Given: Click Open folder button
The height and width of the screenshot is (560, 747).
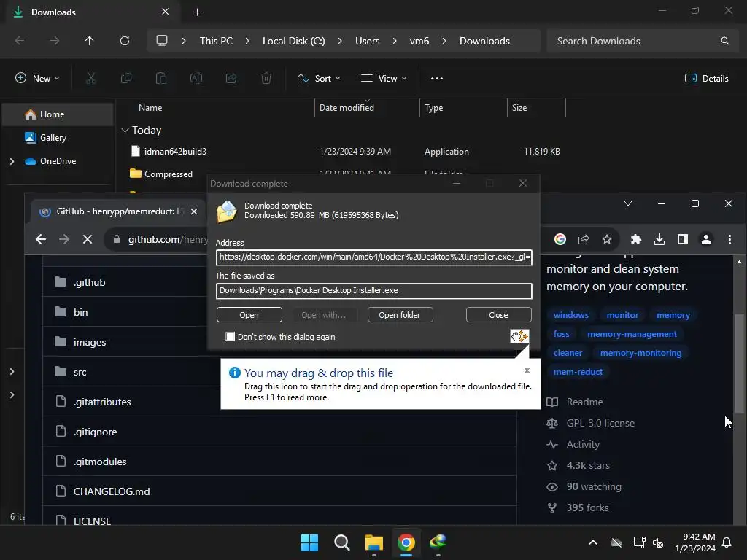Looking at the screenshot, I should pyautogui.click(x=400, y=315).
